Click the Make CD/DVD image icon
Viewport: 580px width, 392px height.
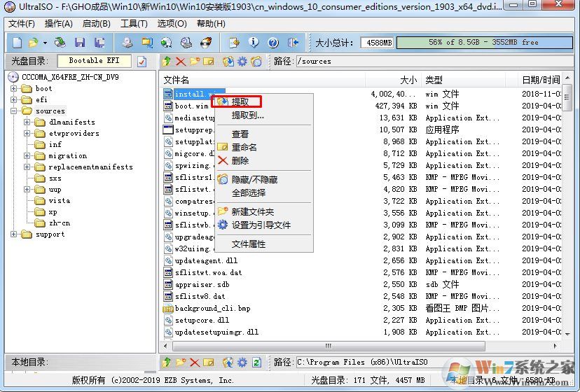click(127, 43)
